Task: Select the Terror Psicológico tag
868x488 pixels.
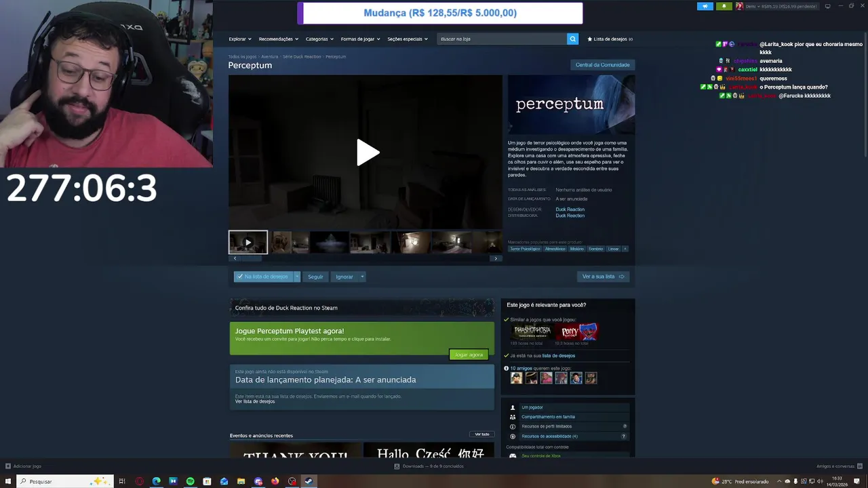Action: click(525, 249)
